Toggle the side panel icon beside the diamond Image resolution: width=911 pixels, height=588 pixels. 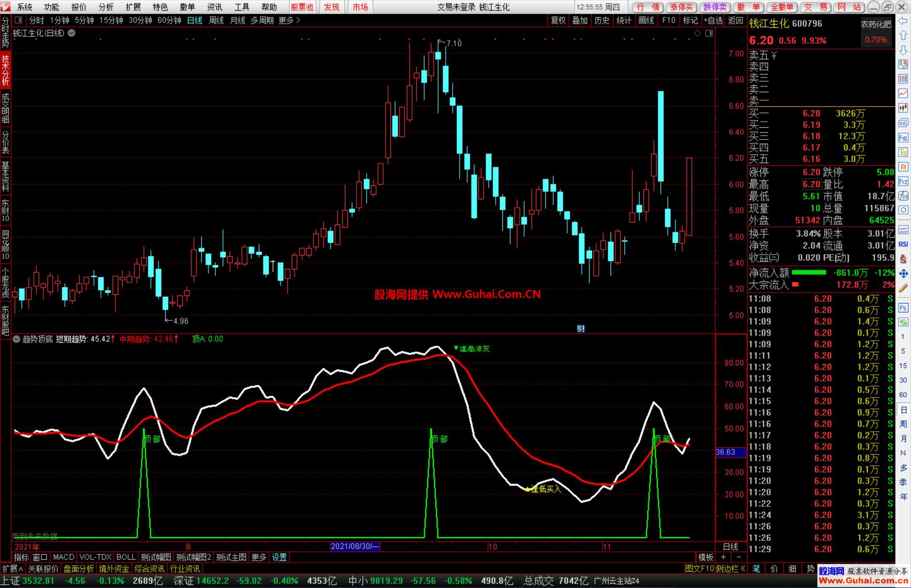[709, 33]
